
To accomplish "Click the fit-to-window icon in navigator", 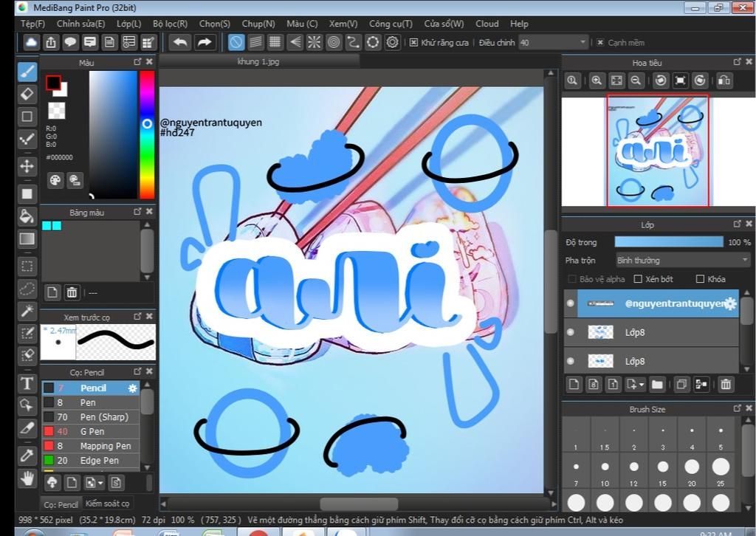I will pyautogui.click(x=616, y=80).
